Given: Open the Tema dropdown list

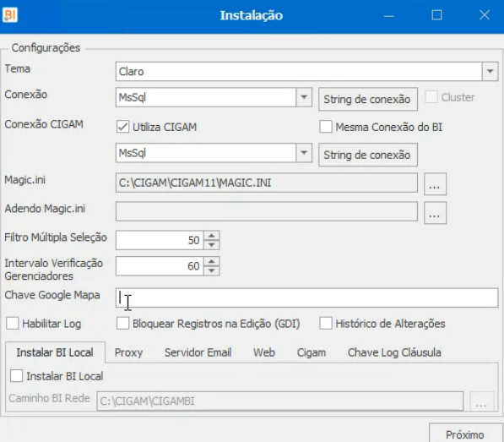Looking at the screenshot, I should pyautogui.click(x=490, y=72).
